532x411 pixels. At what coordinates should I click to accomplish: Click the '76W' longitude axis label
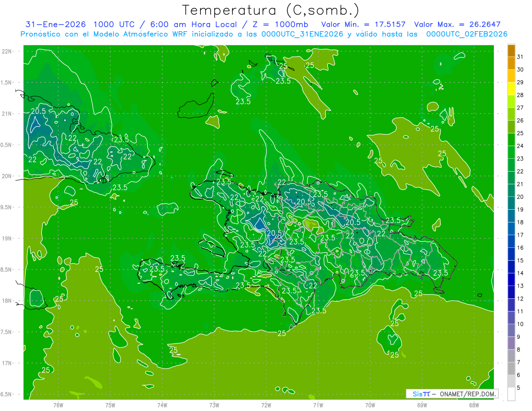(x=58, y=405)
